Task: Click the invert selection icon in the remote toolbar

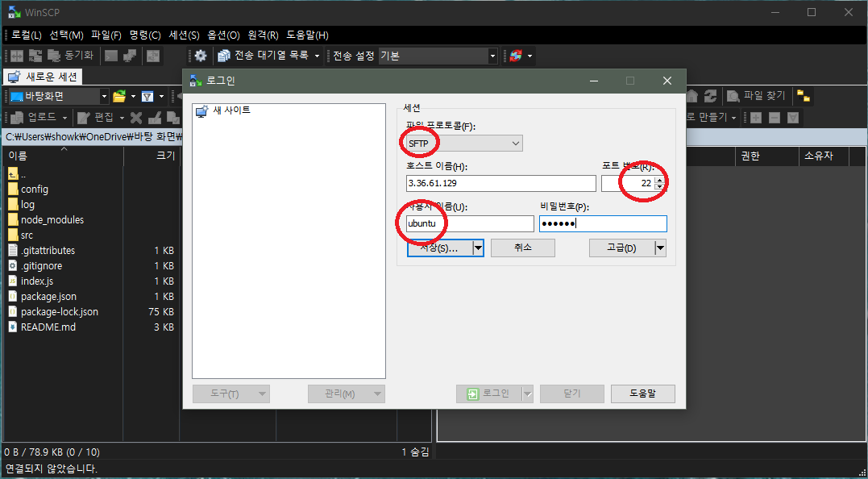Action: click(793, 118)
